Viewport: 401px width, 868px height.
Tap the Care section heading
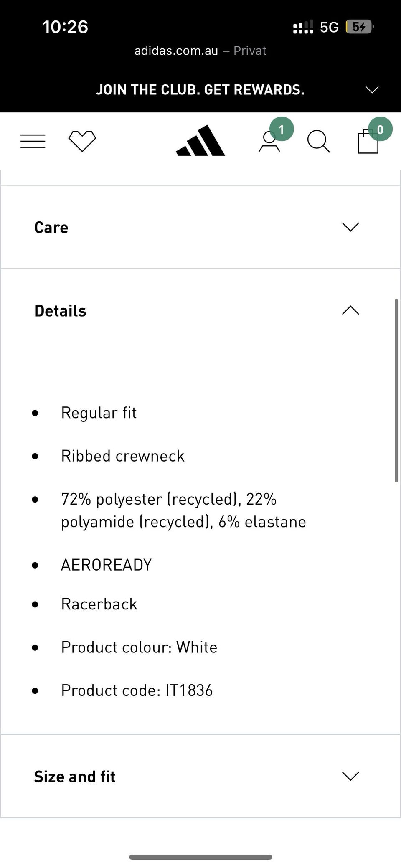[51, 227]
